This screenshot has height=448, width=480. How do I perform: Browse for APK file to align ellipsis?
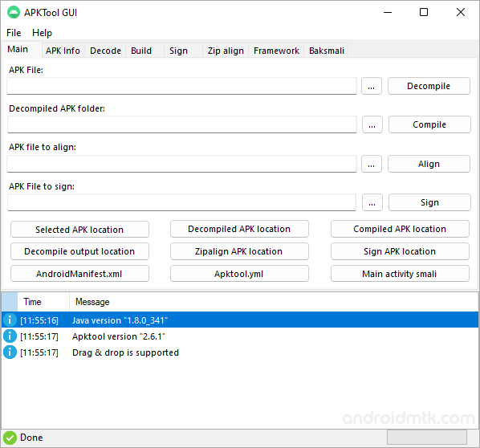tap(372, 164)
